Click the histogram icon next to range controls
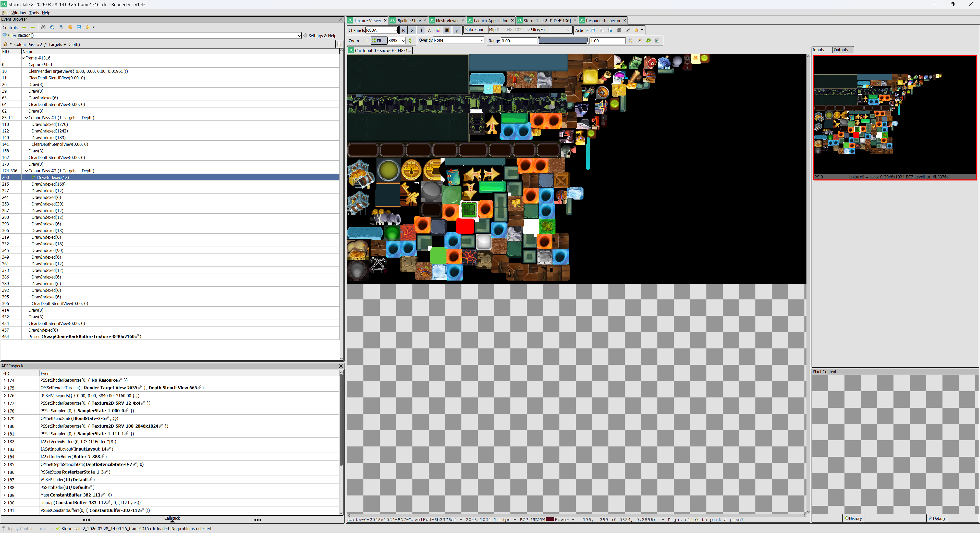980x533 pixels. pos(657,41)
